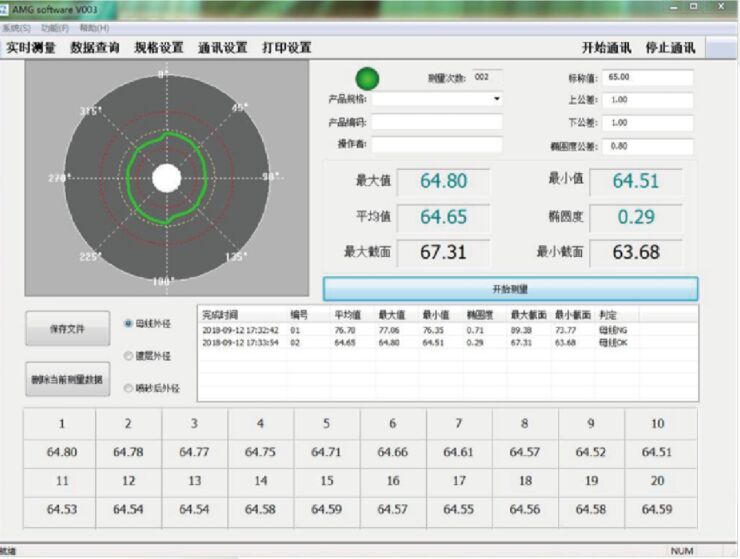Click the green status indicator light
The height and width of the screenshot is (559, 740).
pos(368,78)
